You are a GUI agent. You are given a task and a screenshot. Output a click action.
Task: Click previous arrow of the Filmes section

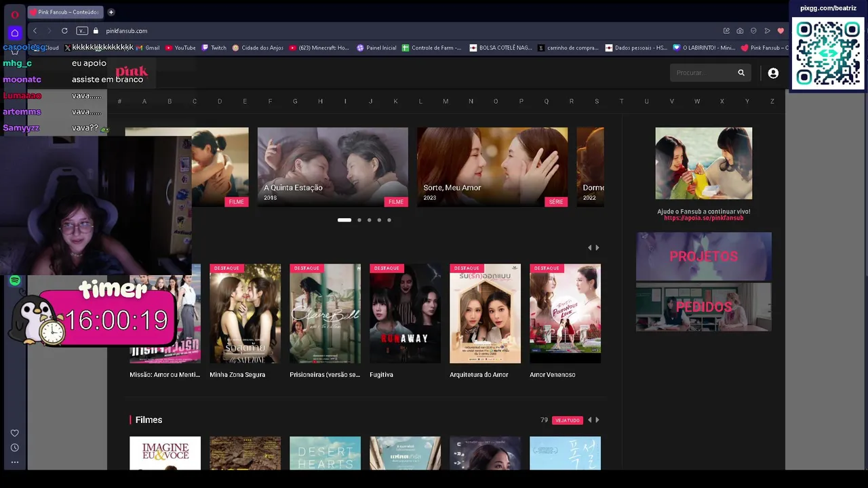(589, 420)
